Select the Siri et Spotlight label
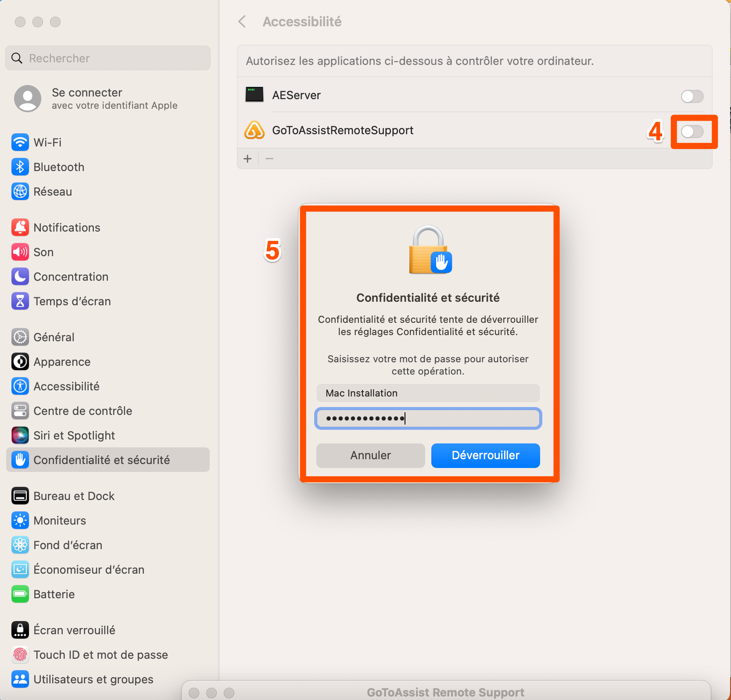Screen dimensions: 731x700 (74, 436)
